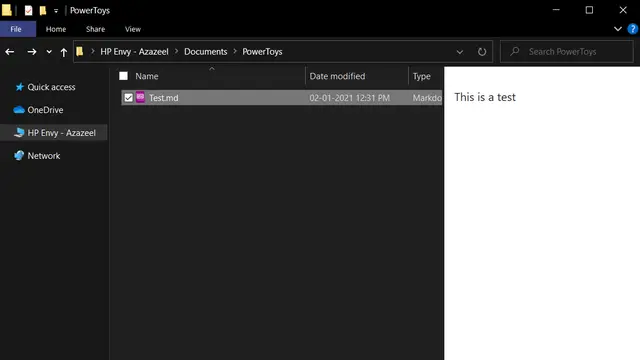Select HP Envy - Azazeel in sidebar
Screen dimensions: 640x360
pos(62,133)
